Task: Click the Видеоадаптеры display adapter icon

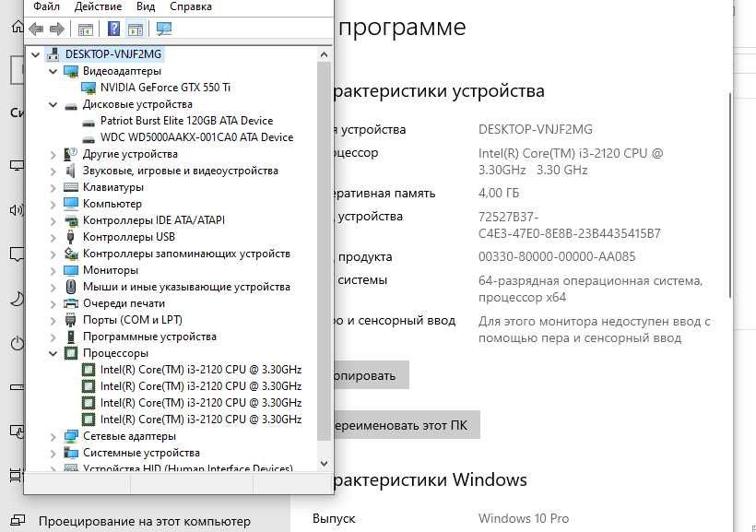Action: 71,71
